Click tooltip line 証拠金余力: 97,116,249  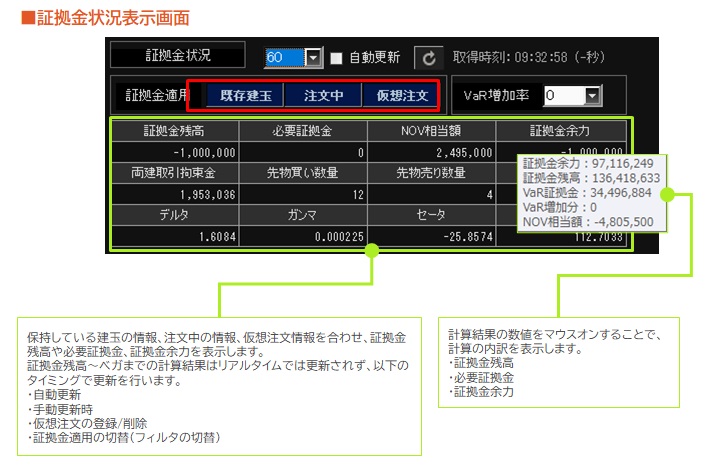(x=588, y=164)
